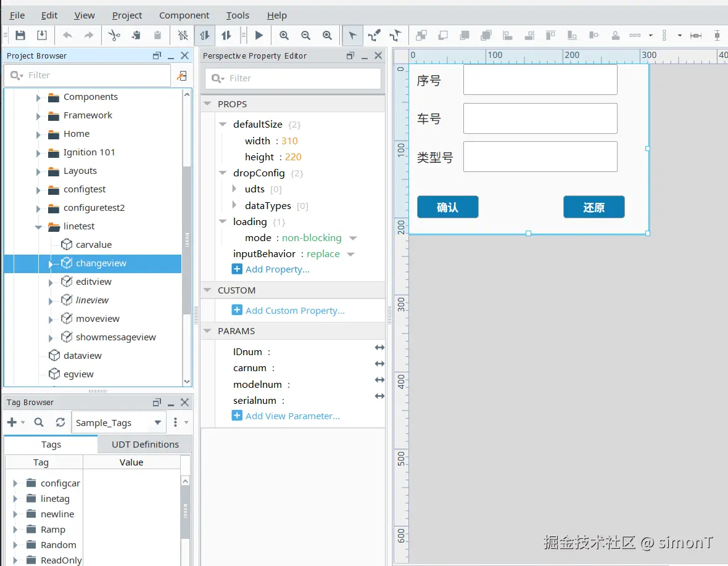Open the Project menu

[x=126, y=15]
